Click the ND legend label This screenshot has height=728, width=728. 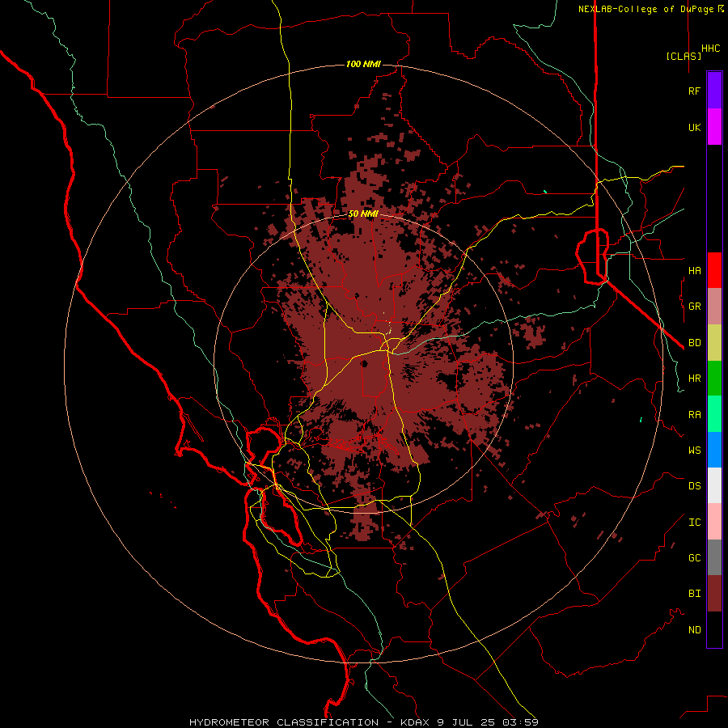pos(694,630)
